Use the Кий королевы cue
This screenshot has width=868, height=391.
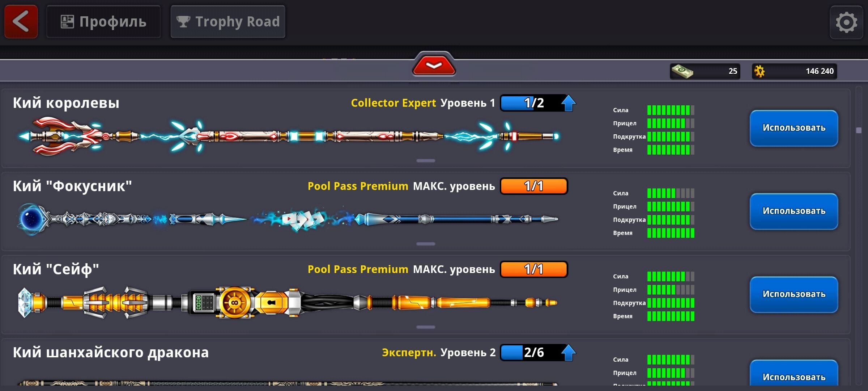[794, 128]
